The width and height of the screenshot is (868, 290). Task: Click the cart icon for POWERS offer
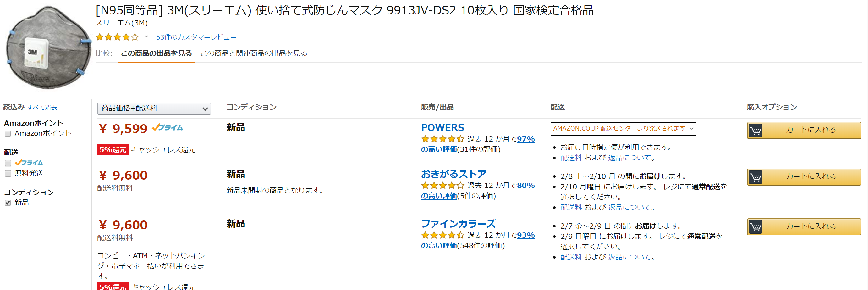(755, 131)
